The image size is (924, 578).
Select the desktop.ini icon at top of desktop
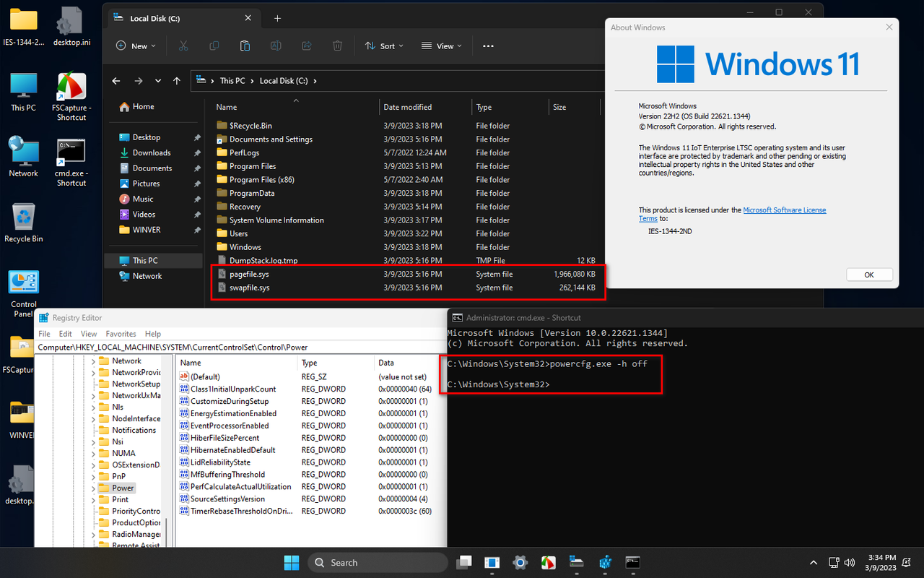(x=71, y=27)
